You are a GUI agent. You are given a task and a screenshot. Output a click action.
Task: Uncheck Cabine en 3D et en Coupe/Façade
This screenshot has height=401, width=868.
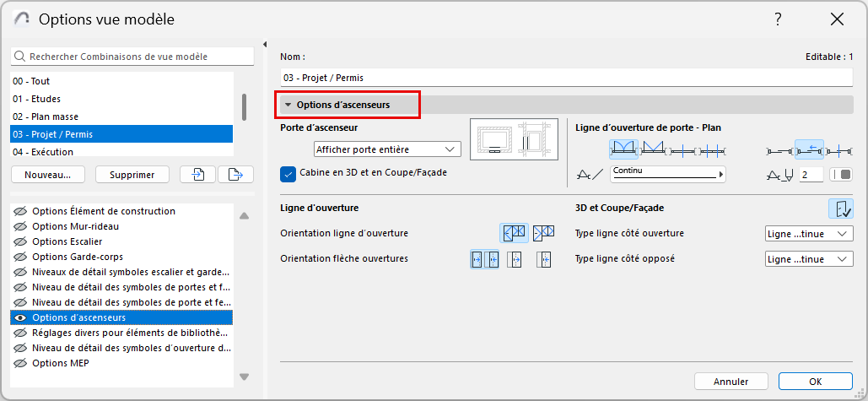288,173
